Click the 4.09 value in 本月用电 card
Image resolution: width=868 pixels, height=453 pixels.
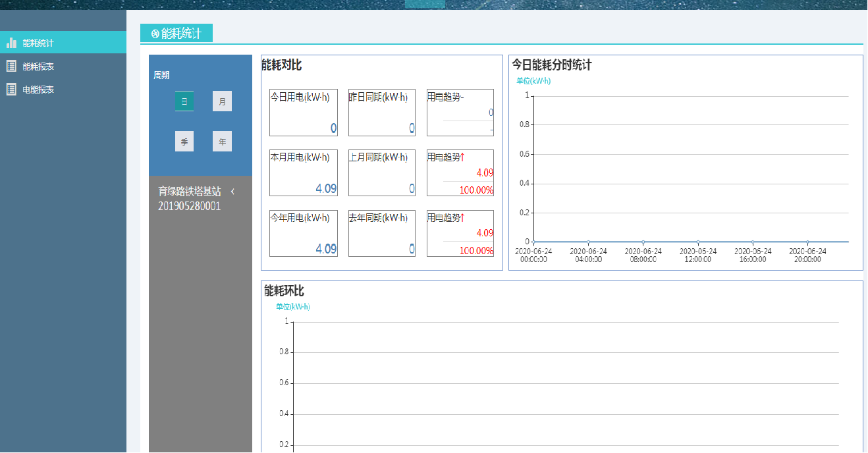tap(326, 188)
